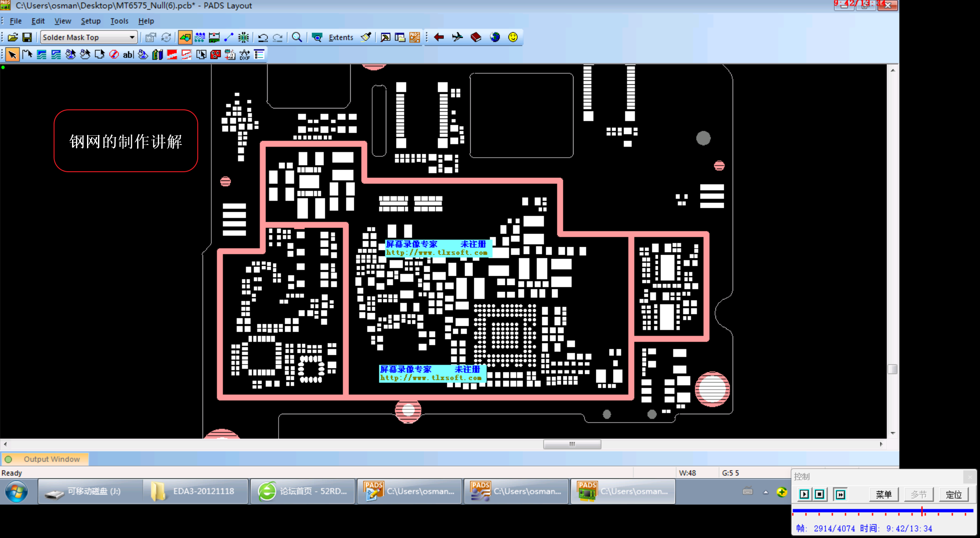980x538 pixels.
Task: Activate the Select mode arrow tool
Action: [x=12, y=54]
